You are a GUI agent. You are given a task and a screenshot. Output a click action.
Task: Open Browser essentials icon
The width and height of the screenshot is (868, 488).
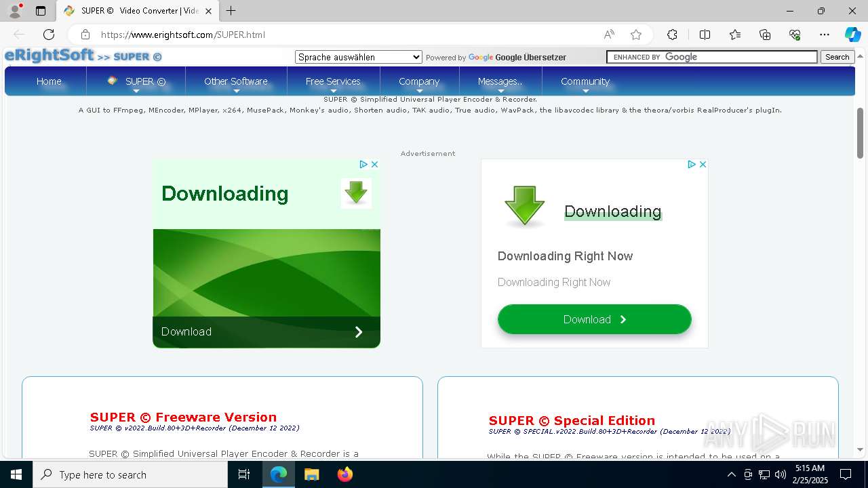[795, 35]
